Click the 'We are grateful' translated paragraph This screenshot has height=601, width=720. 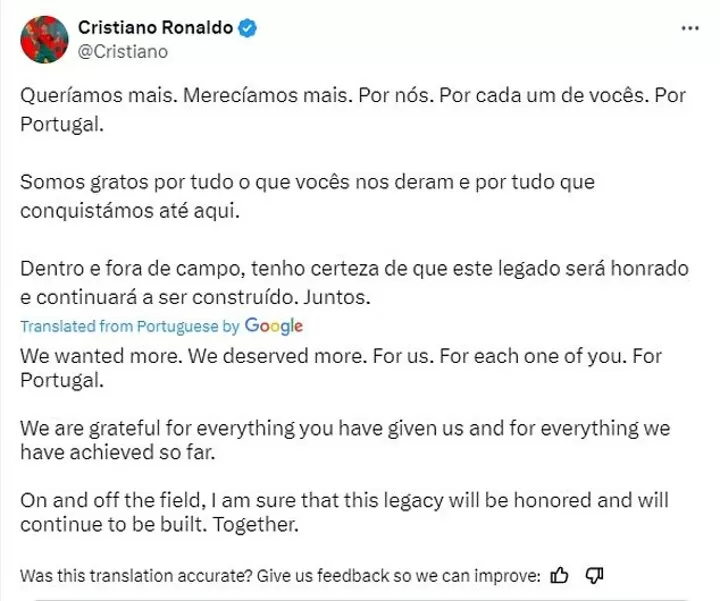pyautogui.click(x=345, y=440)
